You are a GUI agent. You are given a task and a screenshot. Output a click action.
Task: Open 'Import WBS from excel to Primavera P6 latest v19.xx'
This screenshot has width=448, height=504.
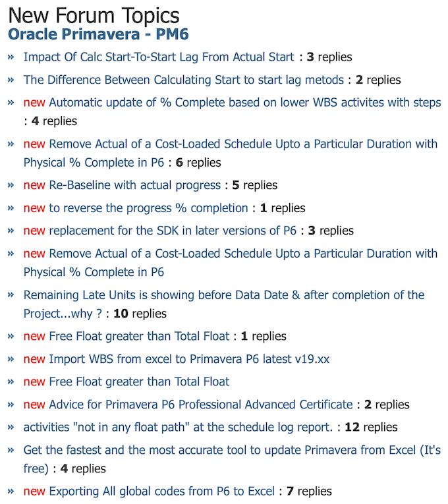189,359
